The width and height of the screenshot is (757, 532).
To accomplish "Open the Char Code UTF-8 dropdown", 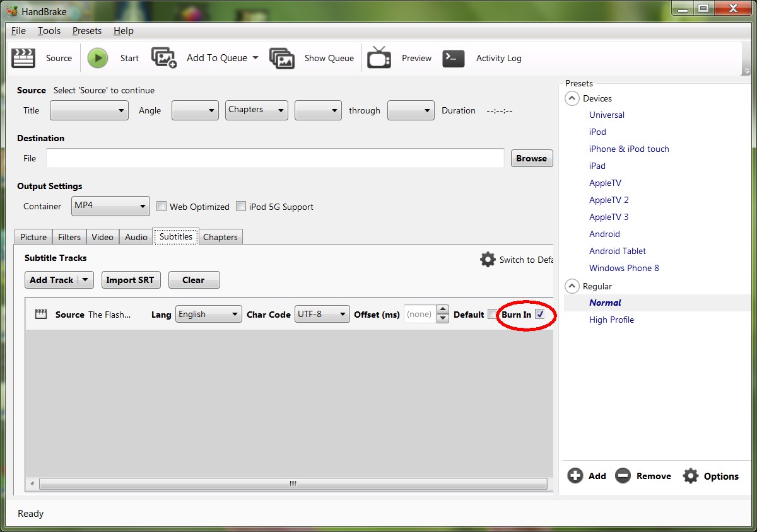I will tap(322, 314).
